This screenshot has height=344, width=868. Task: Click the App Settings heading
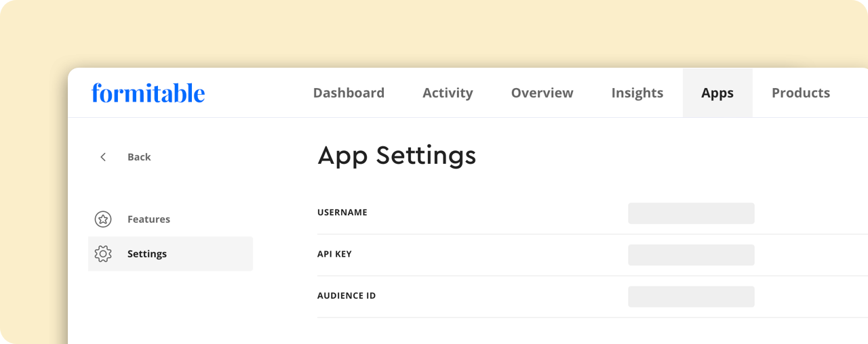coord(397,156)
